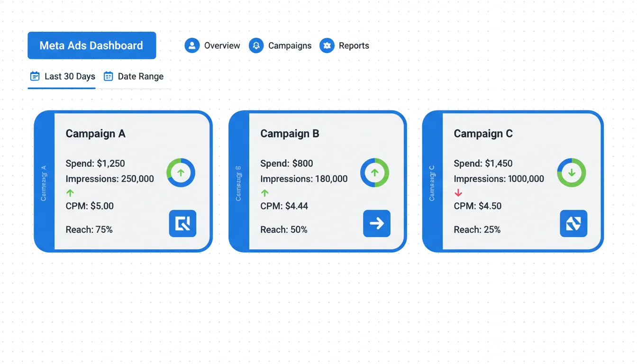
Task: Click Campaign A donut chart indicator
Action: 181,173
